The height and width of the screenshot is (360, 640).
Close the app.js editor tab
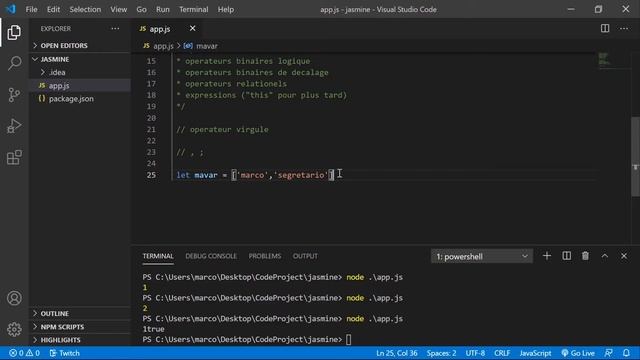(192, 29)
